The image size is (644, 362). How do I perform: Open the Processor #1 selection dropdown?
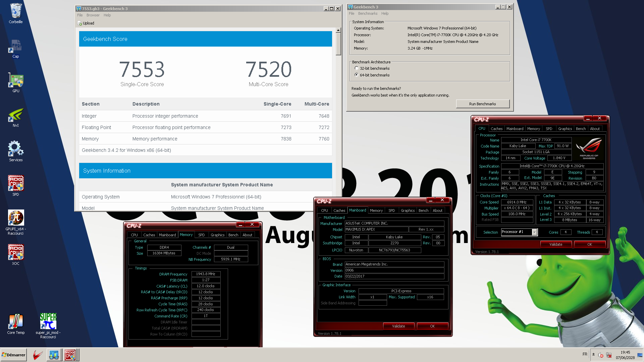(x=535, y=232)
